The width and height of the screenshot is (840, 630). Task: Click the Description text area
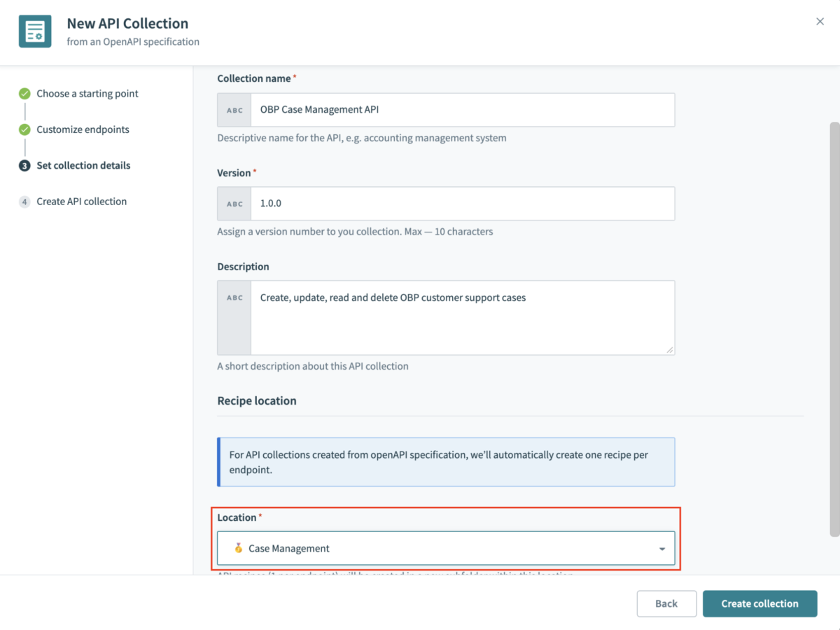462,317
